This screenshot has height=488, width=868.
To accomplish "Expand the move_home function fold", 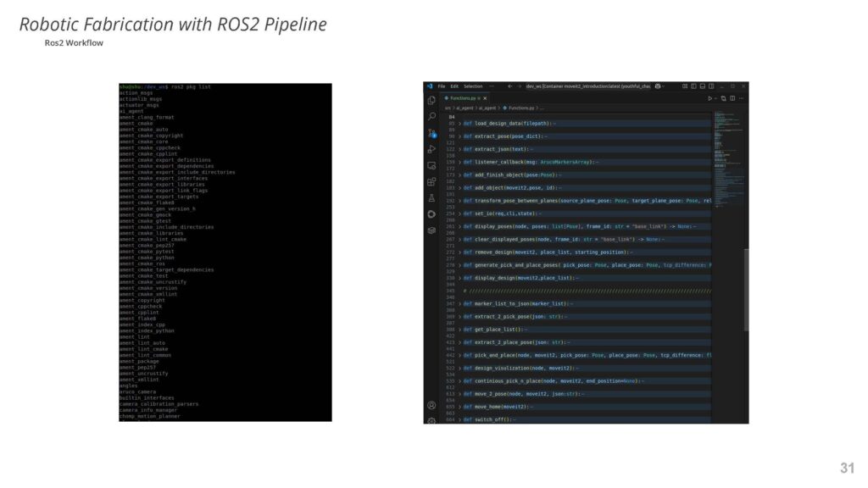I will tap(460, 407).
